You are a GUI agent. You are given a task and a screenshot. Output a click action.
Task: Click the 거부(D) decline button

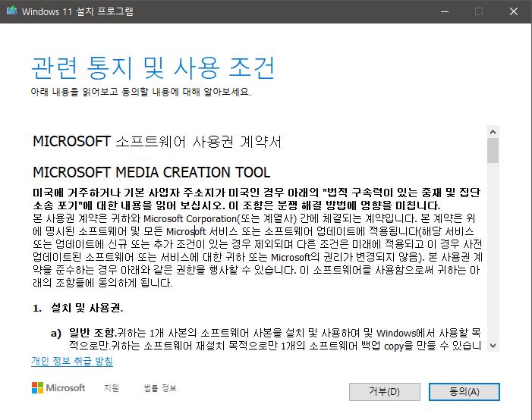[385, 392]
